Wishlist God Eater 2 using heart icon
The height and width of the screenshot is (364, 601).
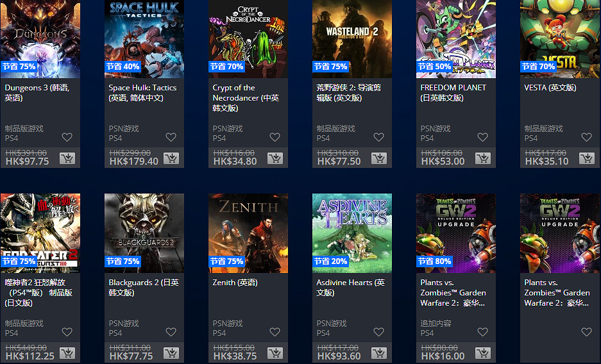tap(67, 332)
